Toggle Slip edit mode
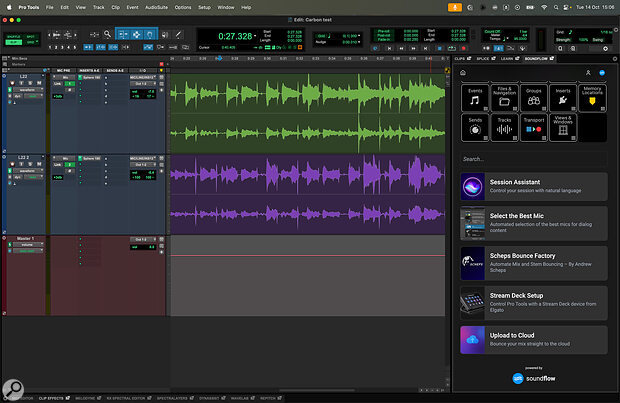 tap(13, 42)
